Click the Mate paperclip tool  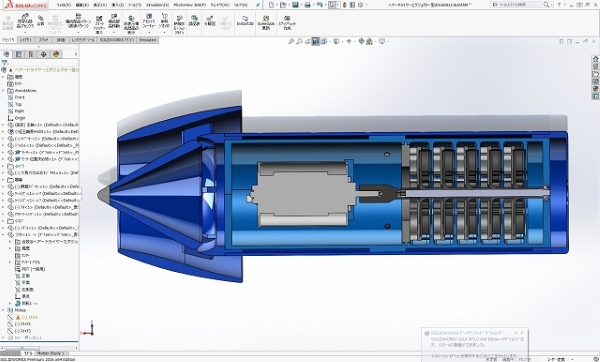(x=41, y=21)
